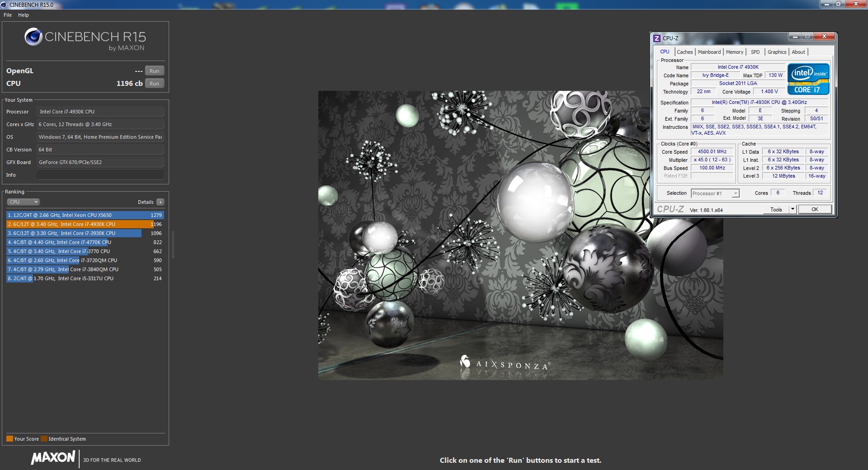The image size is (868, 470).
Task: Select the Core i7-3930K ranking row
Action: [x=85, y=233]
